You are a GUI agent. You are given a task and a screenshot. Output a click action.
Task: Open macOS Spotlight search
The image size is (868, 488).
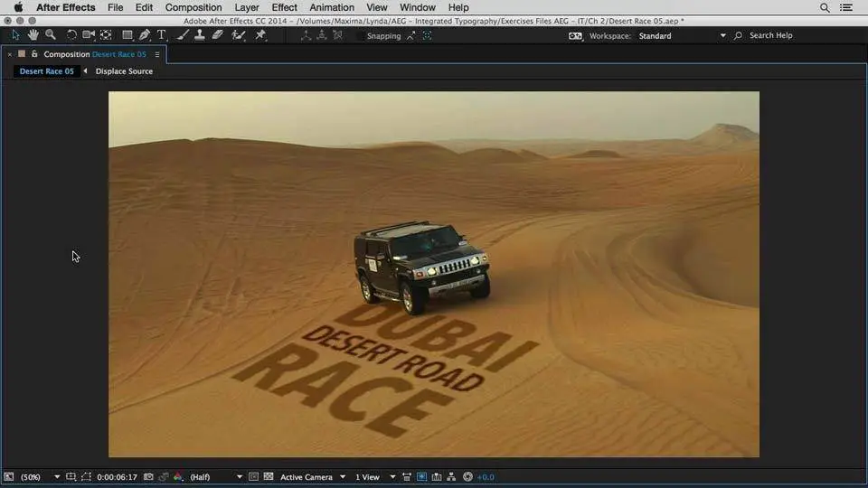pos(825,7)
